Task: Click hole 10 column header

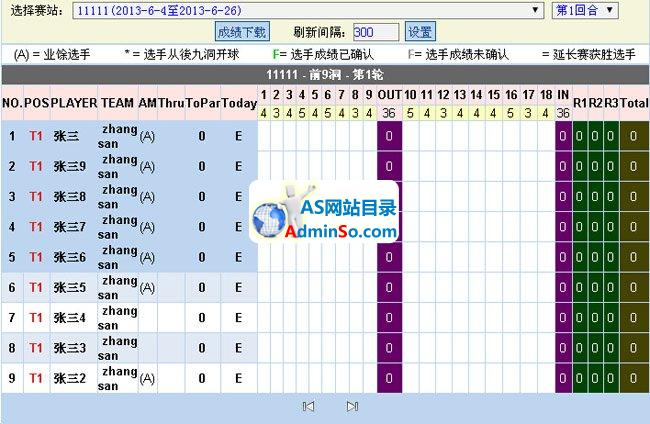Action: pos(410,95)
